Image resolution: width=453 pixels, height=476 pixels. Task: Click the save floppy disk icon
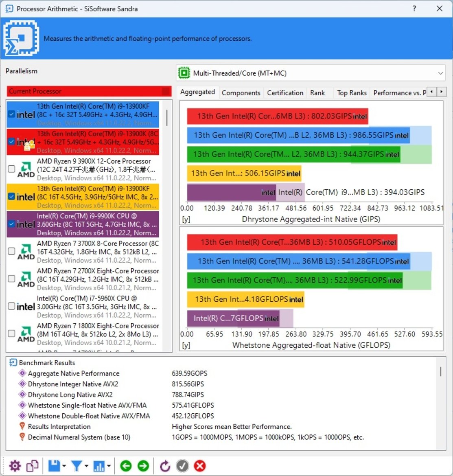click(54, 466)
